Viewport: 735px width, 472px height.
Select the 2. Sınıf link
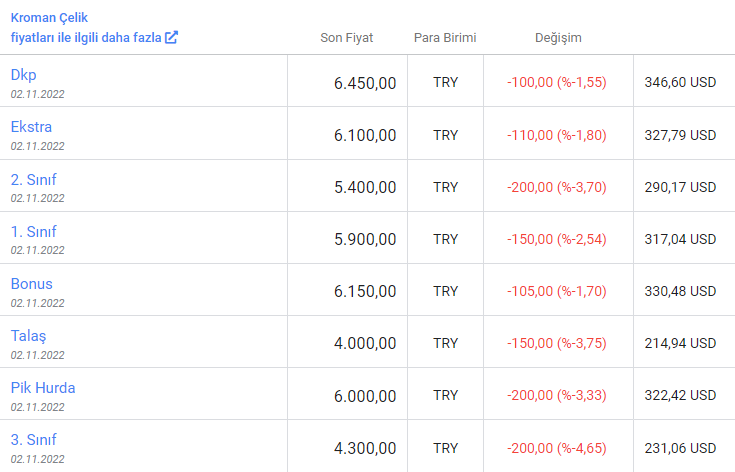(33, 180)
